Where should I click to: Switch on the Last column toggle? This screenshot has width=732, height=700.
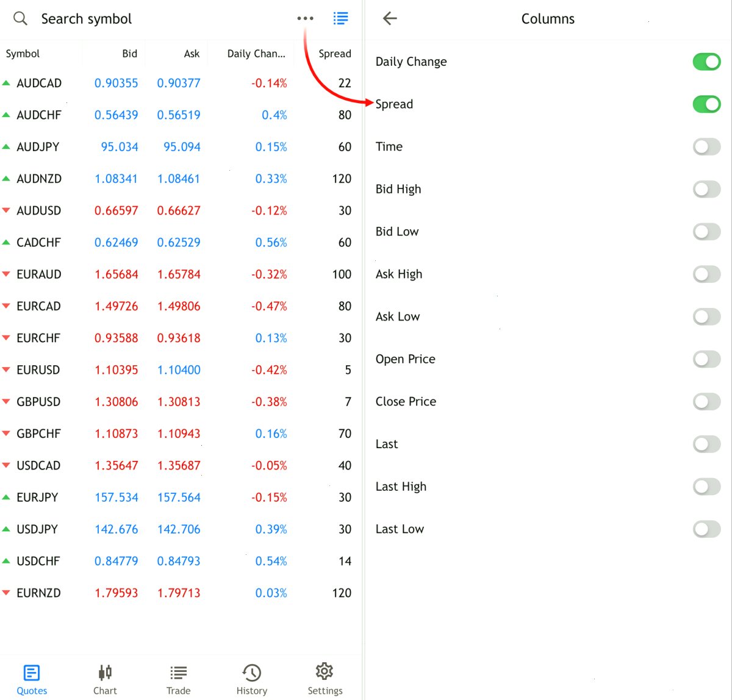(706, 444)
